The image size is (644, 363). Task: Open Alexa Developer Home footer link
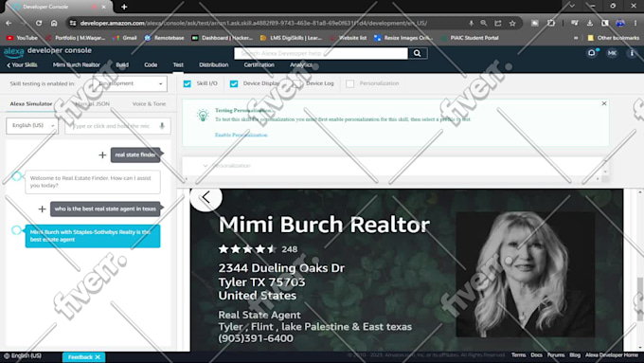click(612, 355)
